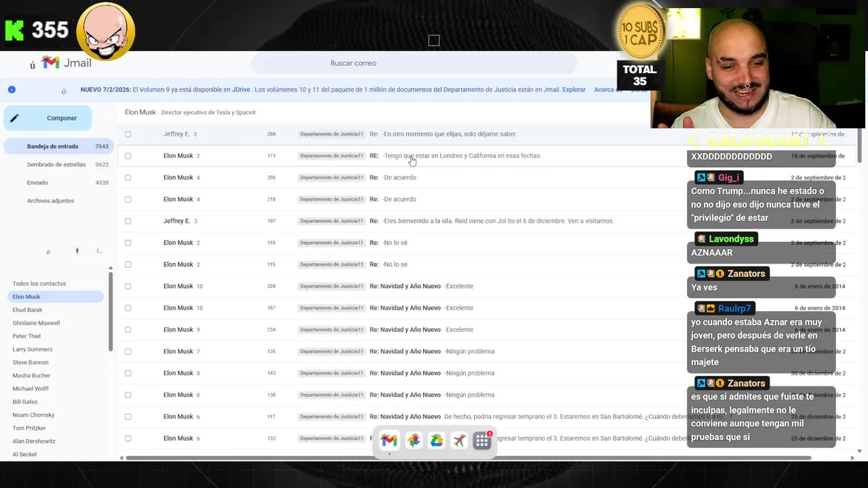Screen dimensions: 868x488
Task: Click the horizontal scrollbar right arrow
Action: click(852, 458)
